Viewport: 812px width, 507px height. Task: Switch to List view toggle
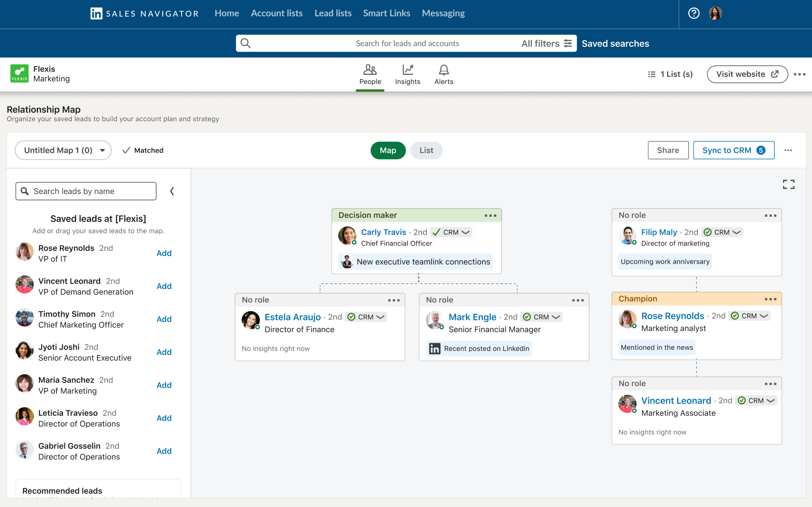[x=426, y=150]
